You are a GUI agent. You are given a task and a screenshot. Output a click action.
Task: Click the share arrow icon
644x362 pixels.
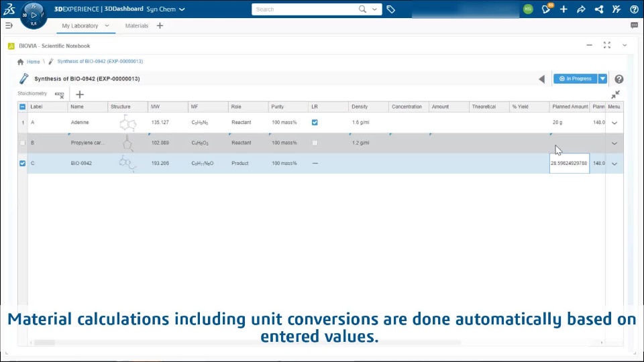(x=581, y=9)
